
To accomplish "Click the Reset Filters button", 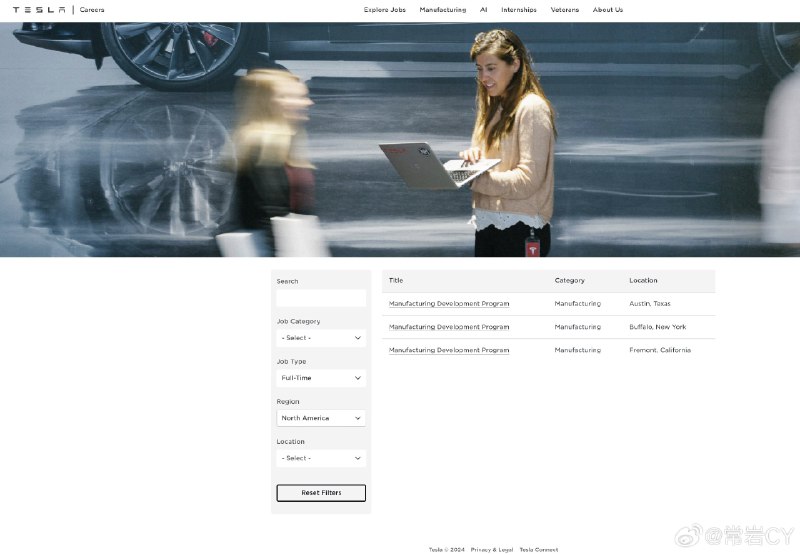I will (321, 493).
